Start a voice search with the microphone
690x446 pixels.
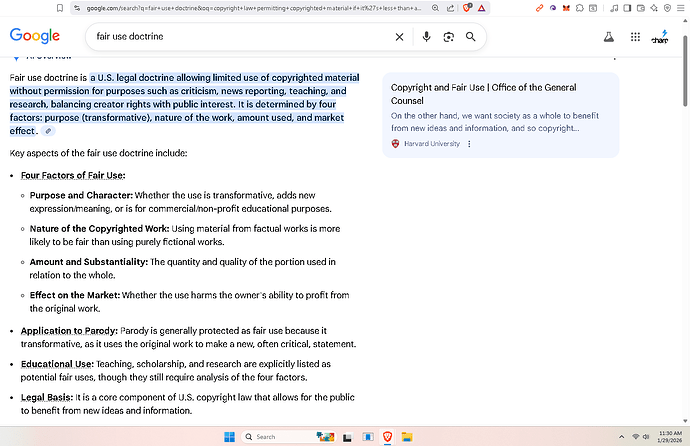[427, 37]
